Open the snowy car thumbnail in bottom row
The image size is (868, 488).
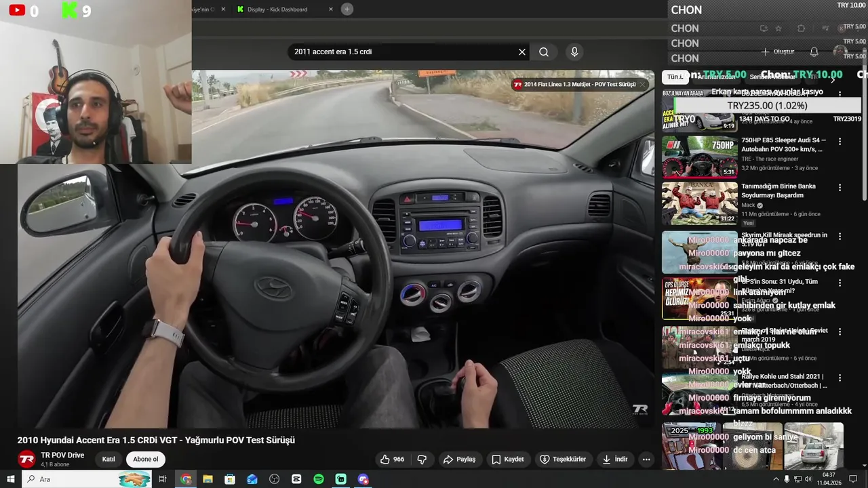point(814,446)
